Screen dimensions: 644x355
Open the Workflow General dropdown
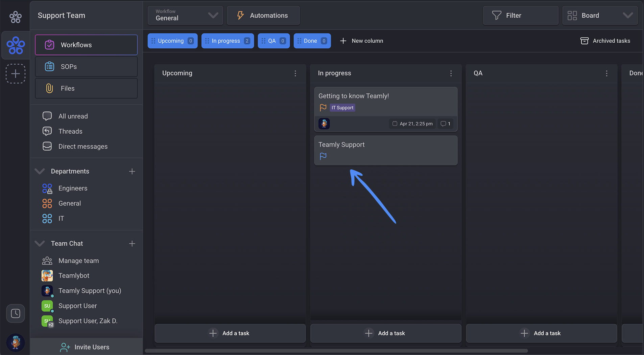pos(185,15)
